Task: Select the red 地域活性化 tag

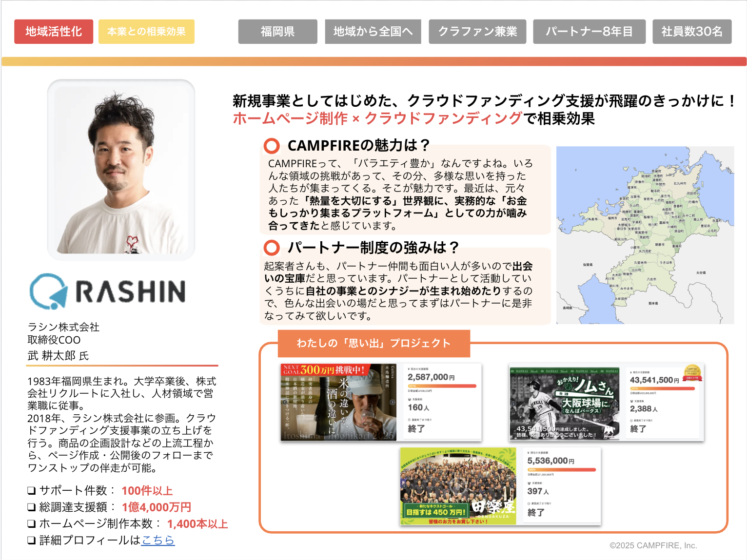Action: [x=54, y=32]
